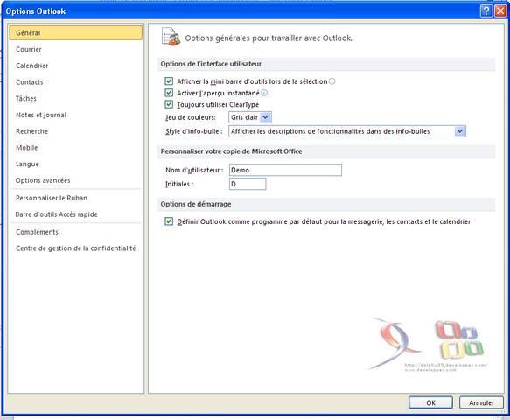Select the Général category
This screenshot has width=510, height=420.
tap(76, 32)
